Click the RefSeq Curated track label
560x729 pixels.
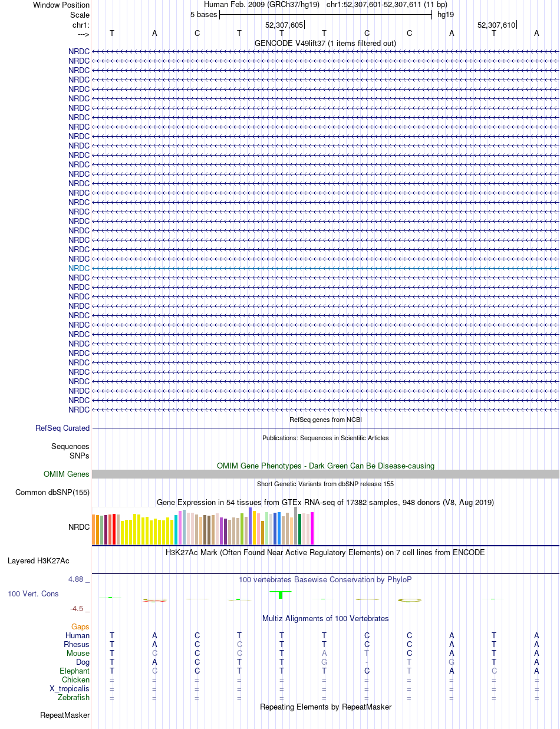[x=62, y=428]
